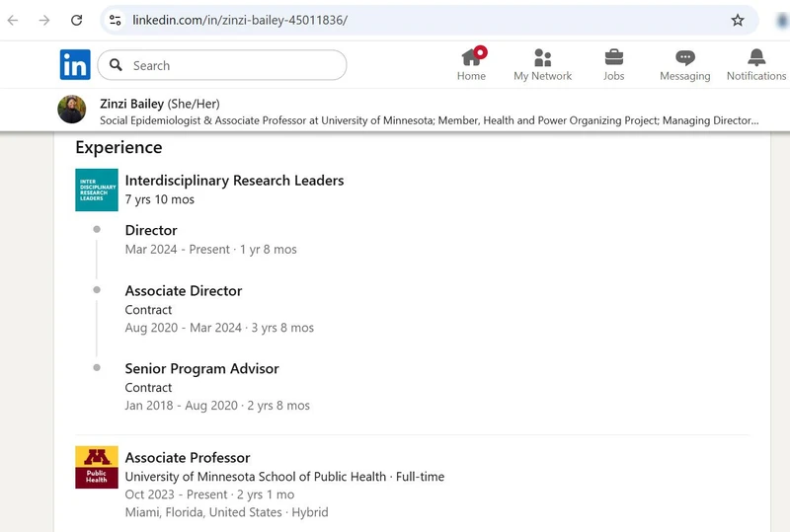This screenshot has height=532, width=790.
Task: Click the Associate Professor title
Action: 188,457
